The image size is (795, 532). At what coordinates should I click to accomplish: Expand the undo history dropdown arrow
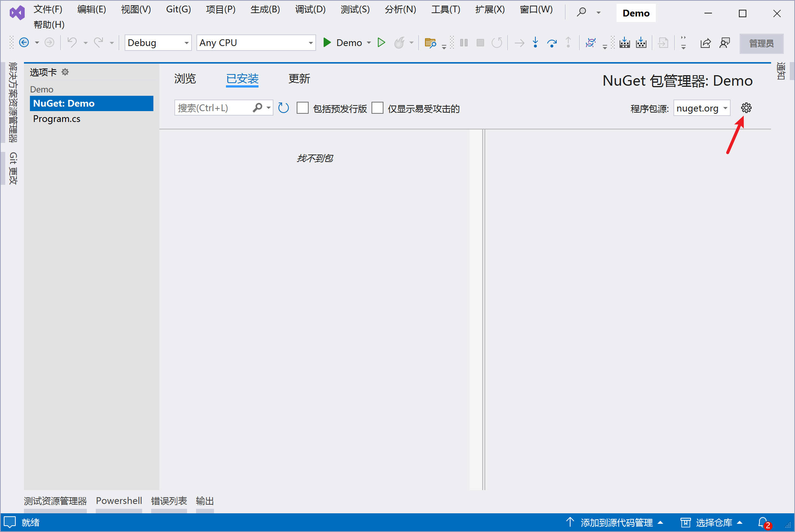tap(86, 43)
